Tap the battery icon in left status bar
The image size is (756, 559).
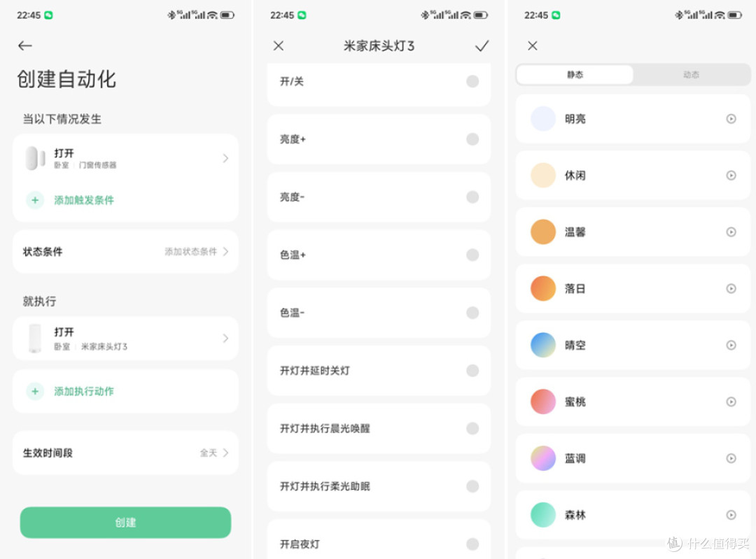[227, 15]
